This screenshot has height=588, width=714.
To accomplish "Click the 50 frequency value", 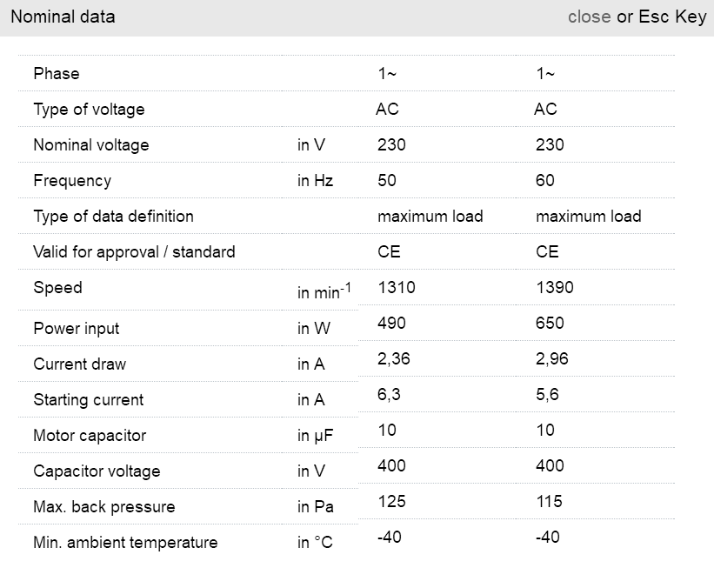I will point(387,181).
